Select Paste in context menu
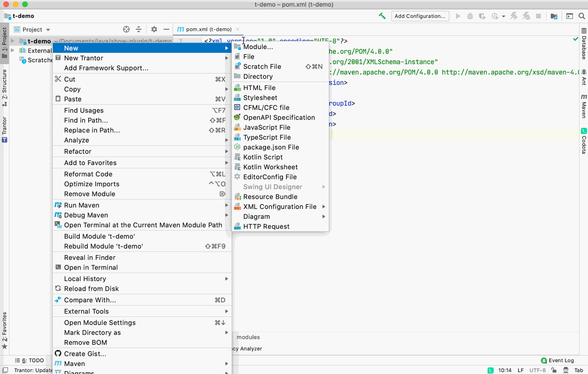 point(142,99)
